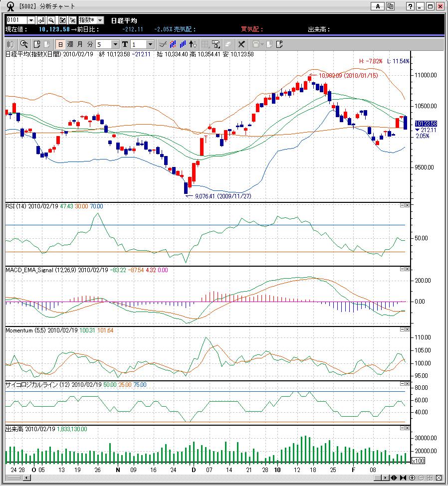448x486 pixels.
Task: Click the stock code input field 0101
Action: 16,20
